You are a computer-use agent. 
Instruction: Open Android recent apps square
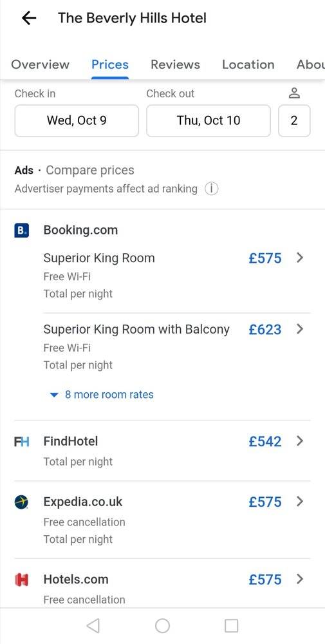point(232,626)
